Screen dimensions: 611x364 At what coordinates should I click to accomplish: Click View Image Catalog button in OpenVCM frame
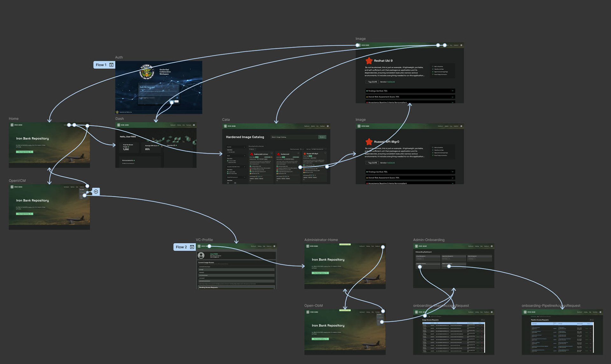[x=25, y=214]
